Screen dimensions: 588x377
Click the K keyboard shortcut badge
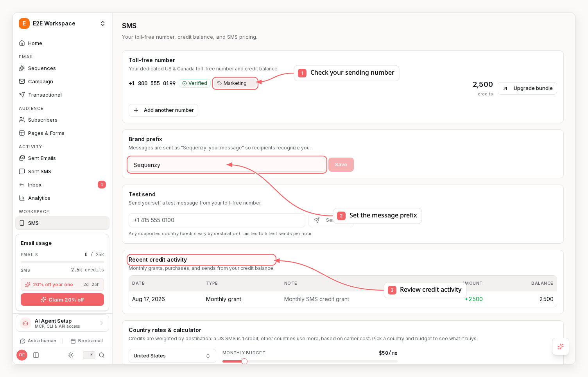(89, 355)
